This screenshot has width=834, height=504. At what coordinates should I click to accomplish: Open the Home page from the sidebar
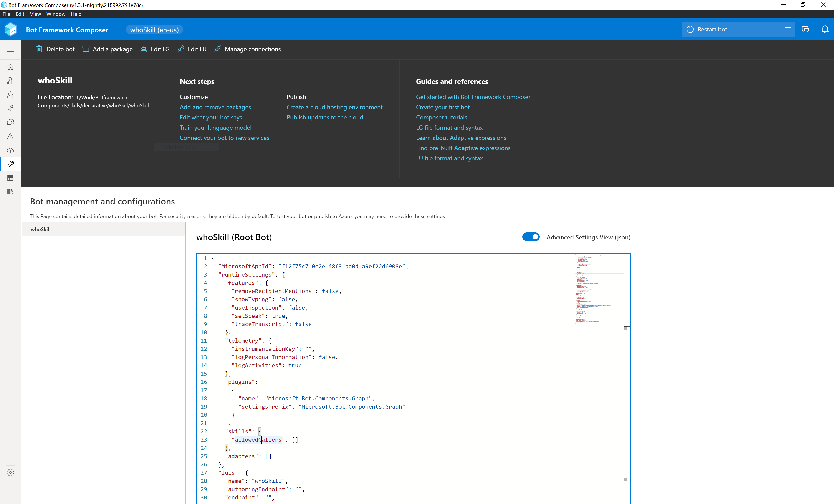click(x=10, y=67)
